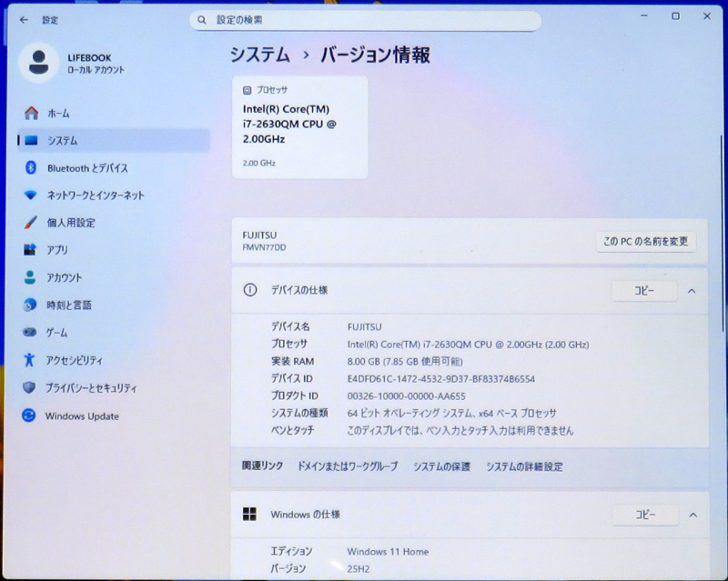Open the ホーム home icon
Viewport: 728px width, 581px height.
pyautogui.click(x=32, y=113)
